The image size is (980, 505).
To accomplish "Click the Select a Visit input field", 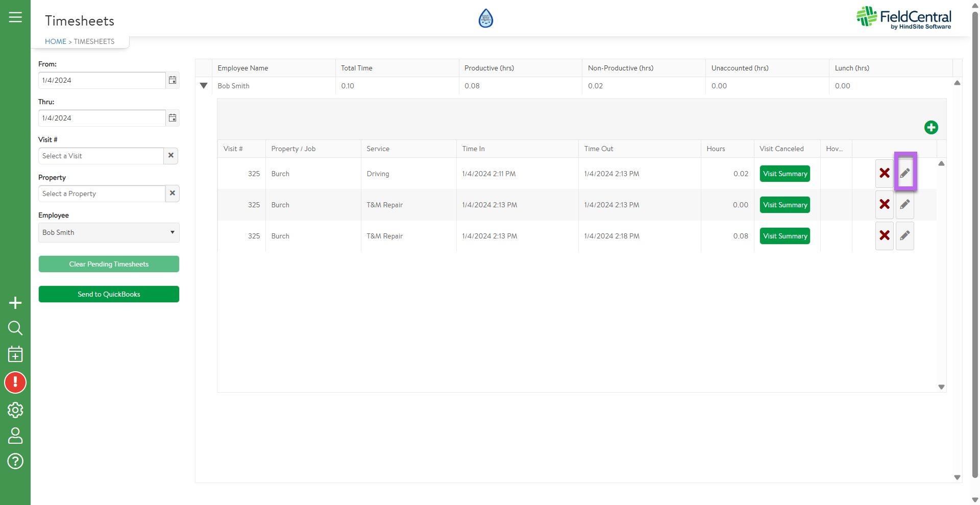I will click(x=101, y=156).
